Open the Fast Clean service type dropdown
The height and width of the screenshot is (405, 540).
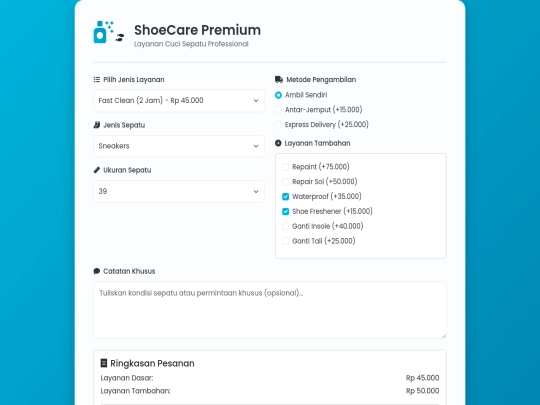(x=179, y=101)
